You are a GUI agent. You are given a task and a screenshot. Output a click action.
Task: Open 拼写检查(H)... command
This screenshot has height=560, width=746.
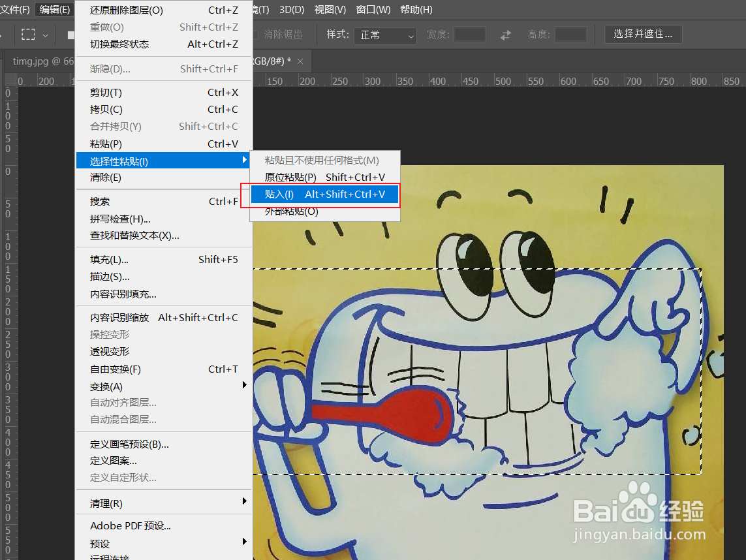(164, 219)
